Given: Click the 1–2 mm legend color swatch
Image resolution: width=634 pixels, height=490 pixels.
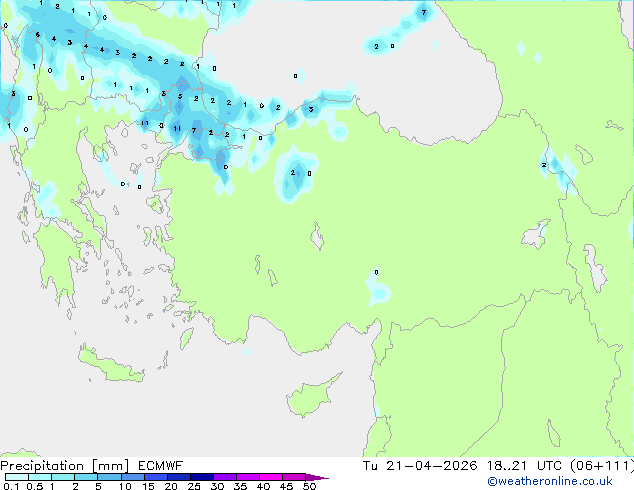Looking at the screenshot, I should pos(63,477).
